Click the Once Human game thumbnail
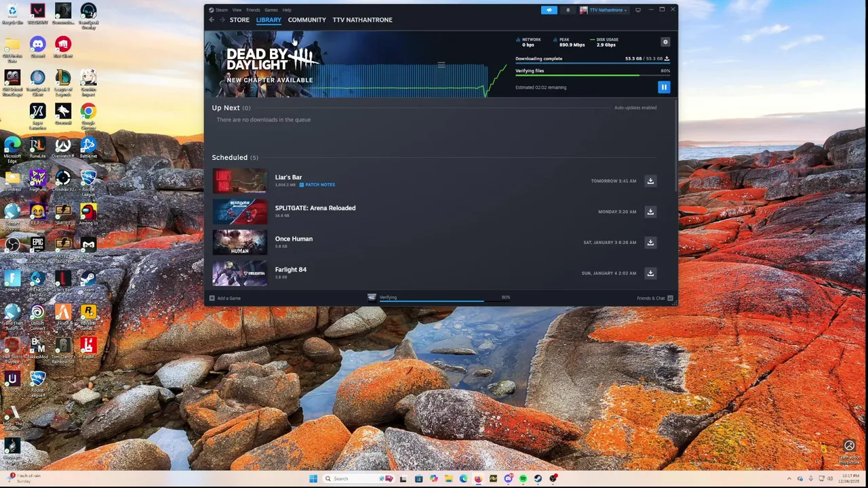Screen dimensions: 868x488 (240, 243)
